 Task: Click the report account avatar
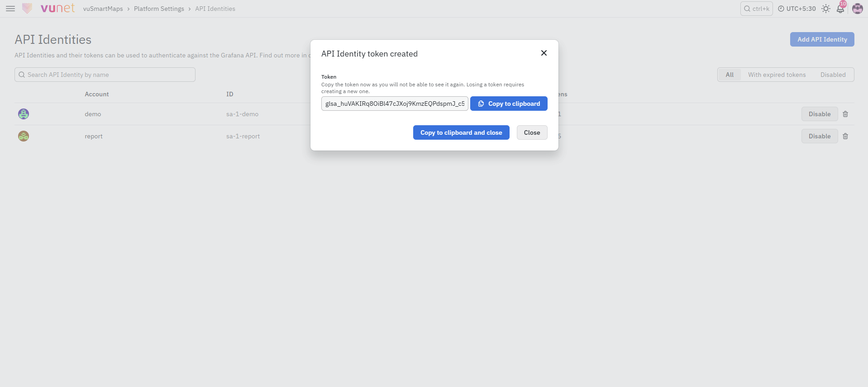tap(24, 136)
